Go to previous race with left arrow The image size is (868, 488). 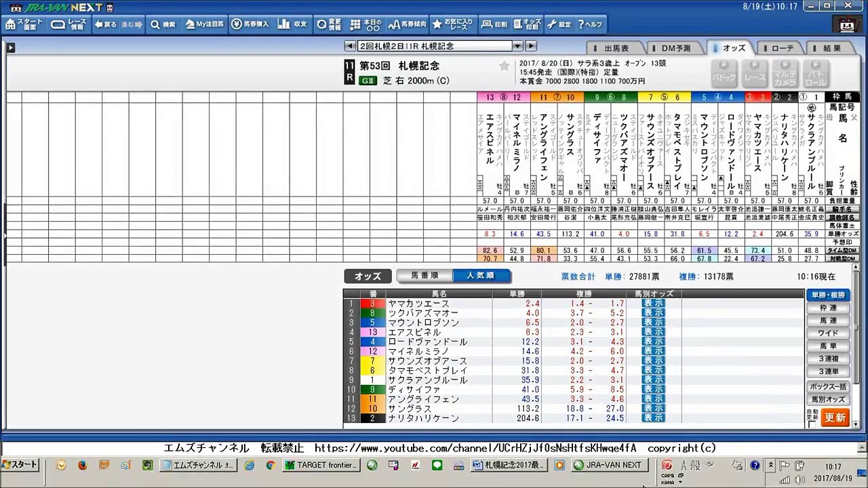tap(350, 46)
